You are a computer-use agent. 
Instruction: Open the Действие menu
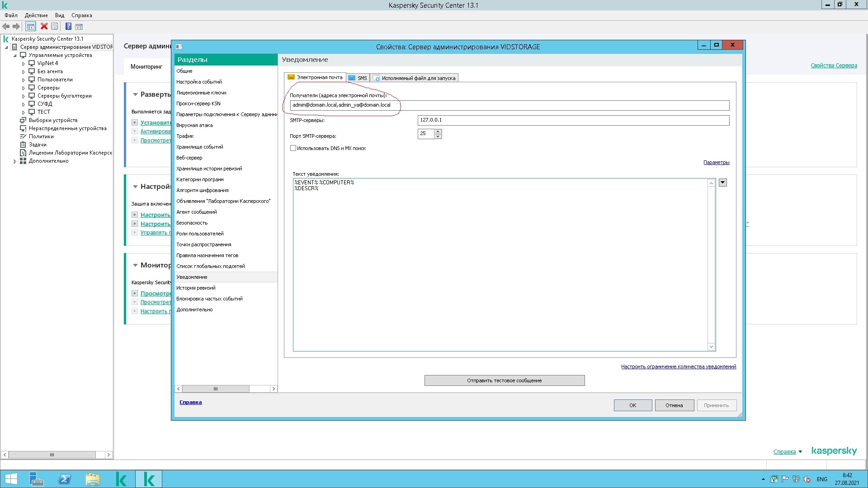[x=36, y=15]
